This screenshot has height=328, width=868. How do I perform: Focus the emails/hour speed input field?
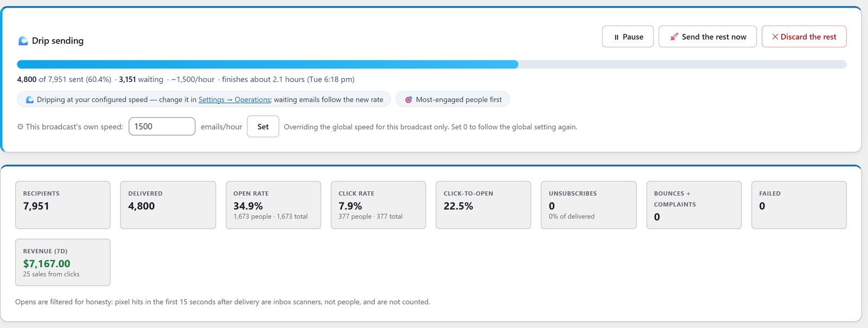point(162,127)
